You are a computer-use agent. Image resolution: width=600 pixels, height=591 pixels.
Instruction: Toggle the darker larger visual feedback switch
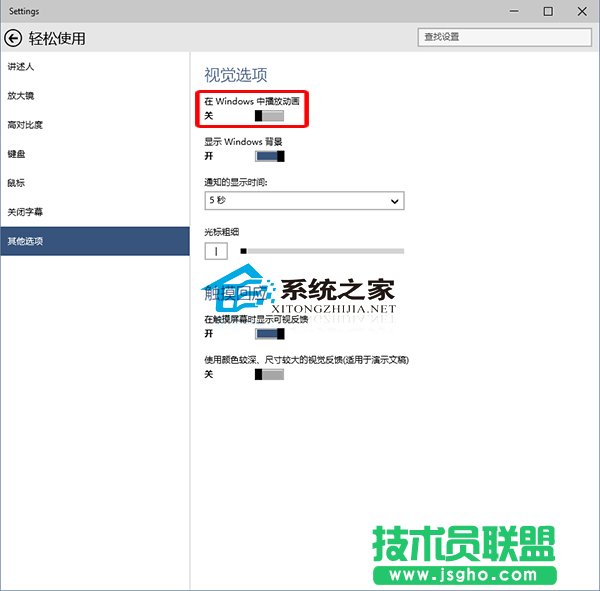[x=269, y=374]
